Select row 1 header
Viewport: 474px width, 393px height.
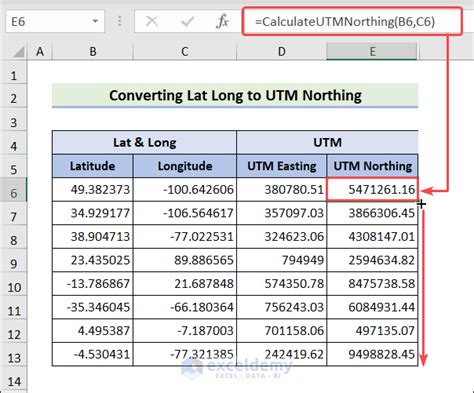pyautogui.click(x=13, y=72)
